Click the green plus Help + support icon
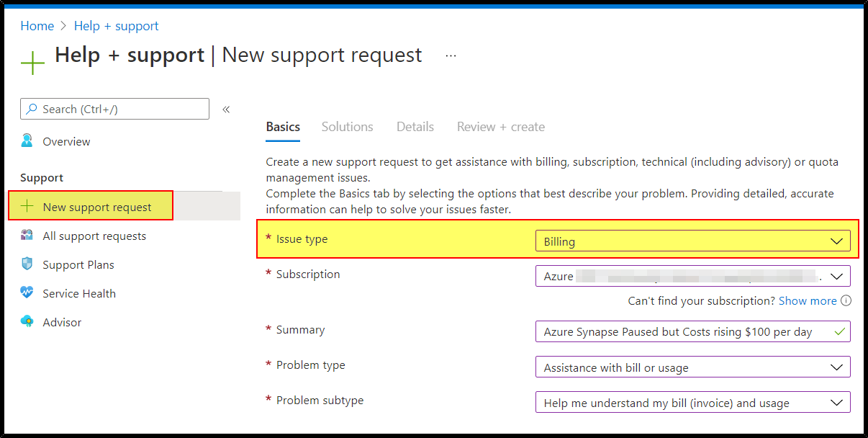The image size is (868, 438). [32, 63]
